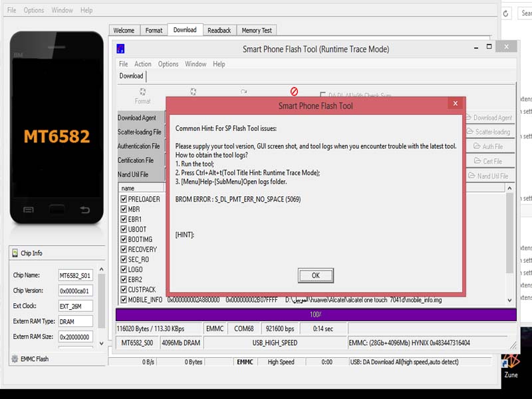Select the inner Download tab in Flash Tool
The height and width of the screenshot is (399, 532).
131,76
